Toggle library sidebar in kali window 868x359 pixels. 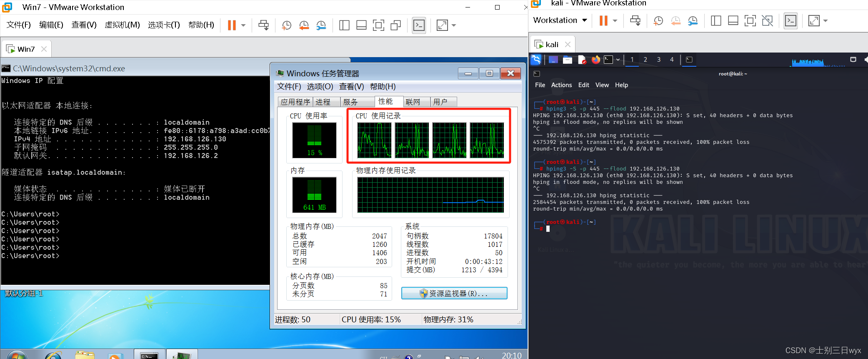point(716,20)
